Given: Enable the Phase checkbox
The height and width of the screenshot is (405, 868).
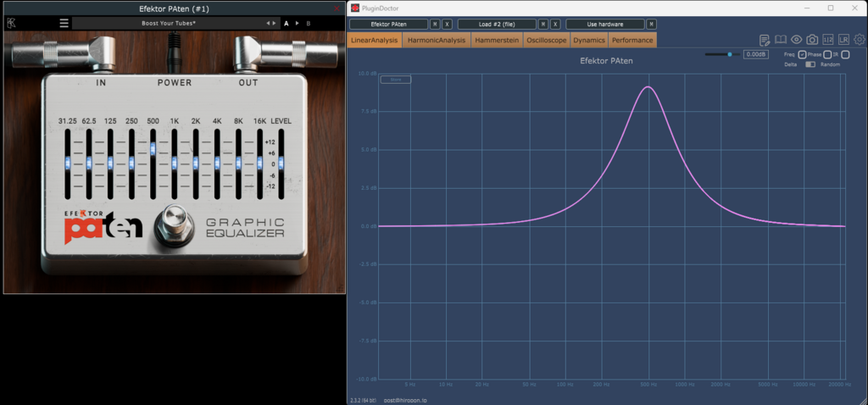Looking at the screenshot, I should 827,55.
